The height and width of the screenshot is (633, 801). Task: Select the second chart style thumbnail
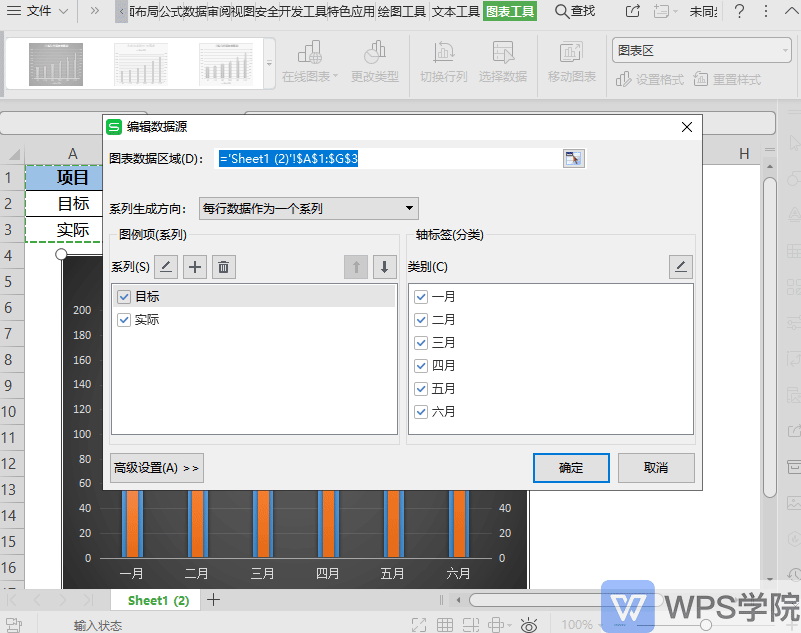point(140,64)
